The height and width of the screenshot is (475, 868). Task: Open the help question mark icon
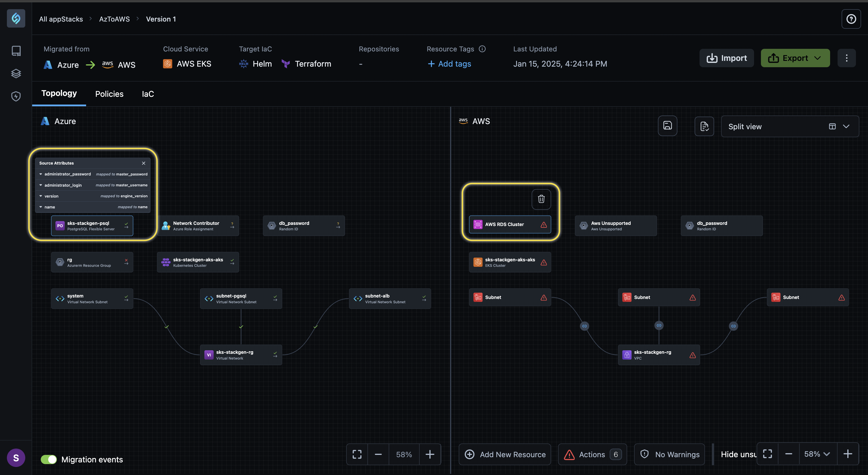[851, 19]
